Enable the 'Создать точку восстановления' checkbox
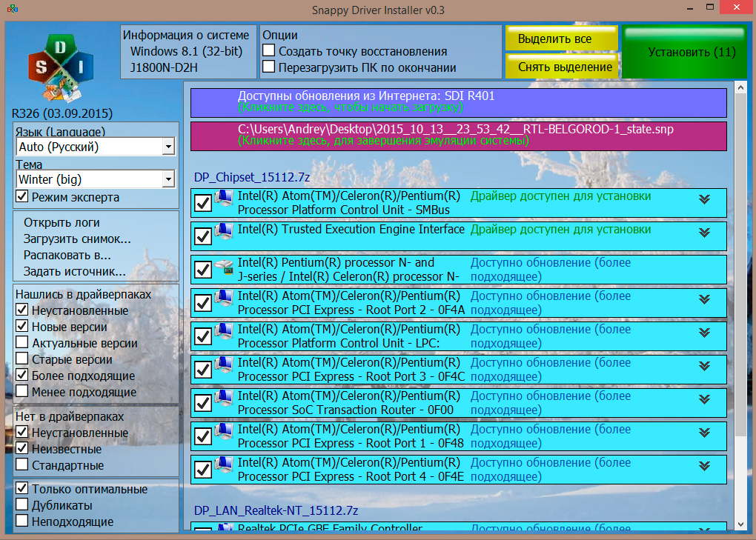 (x=269, y=51)
